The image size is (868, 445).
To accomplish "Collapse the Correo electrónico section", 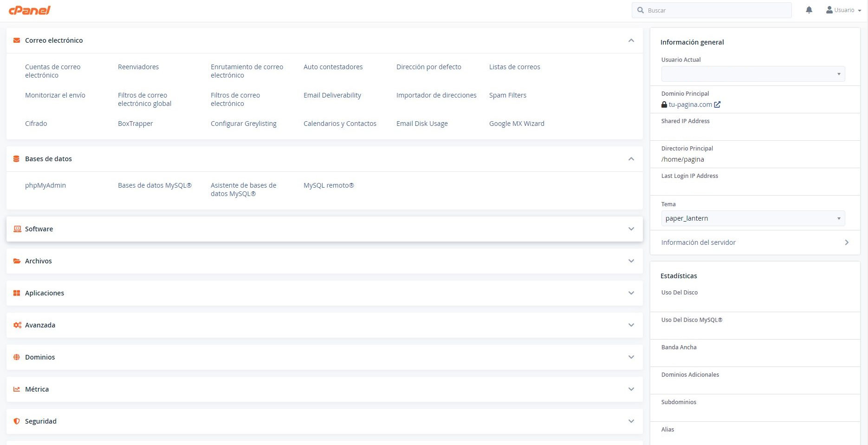I will tap(631, 40).
